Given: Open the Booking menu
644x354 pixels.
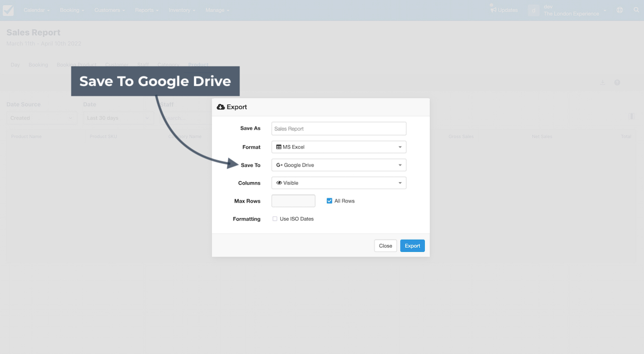Looking at the screenshot, I should [72, 10].
